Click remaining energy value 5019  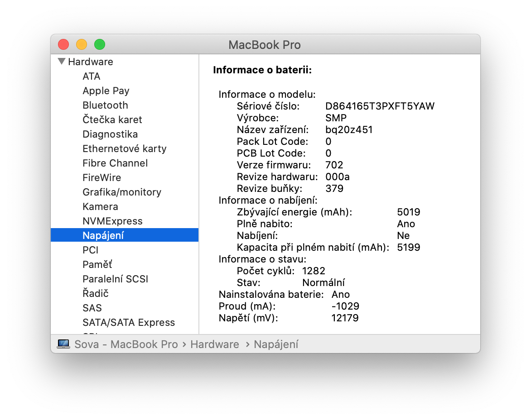click(x=408, y=212)
